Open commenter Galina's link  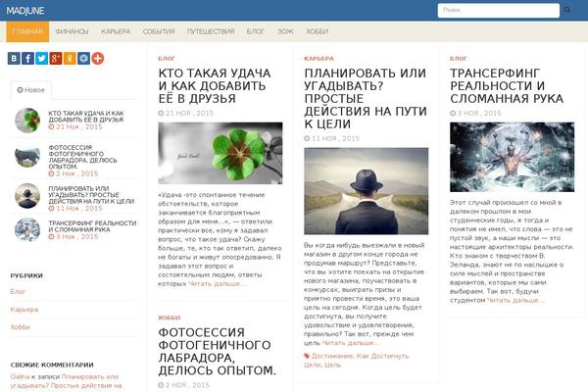click(x=20, y=376)
